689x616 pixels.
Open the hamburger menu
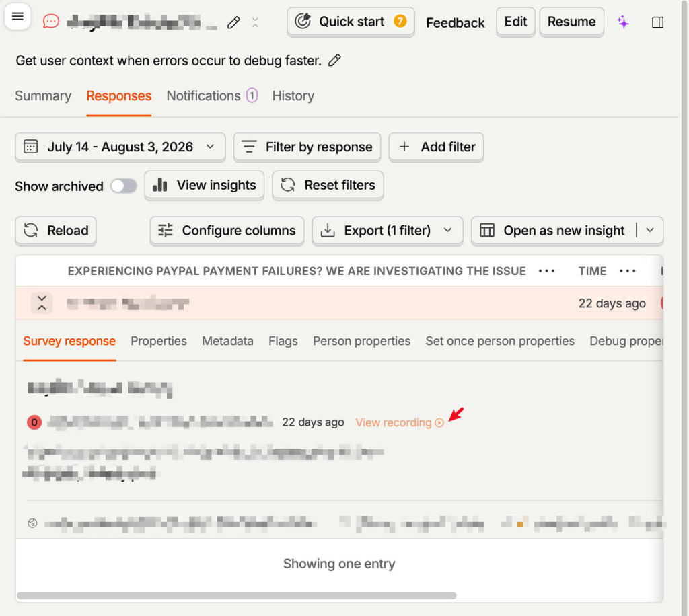(17, 17)
